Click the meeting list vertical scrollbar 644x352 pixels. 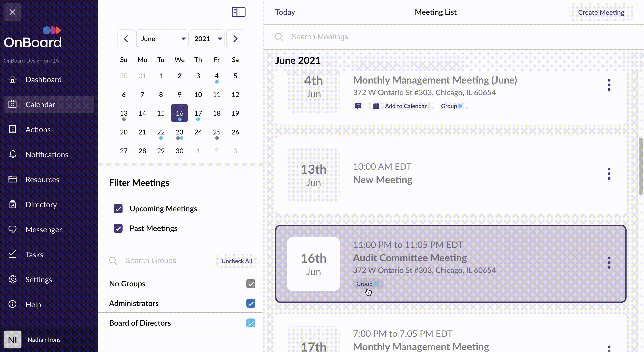tap(641, 166)
